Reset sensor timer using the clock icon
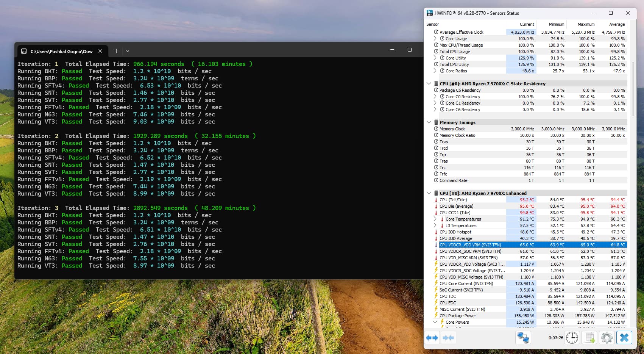The width and height of the screenshot is (644, 354). pyautogui.click(x=572, y=337)
